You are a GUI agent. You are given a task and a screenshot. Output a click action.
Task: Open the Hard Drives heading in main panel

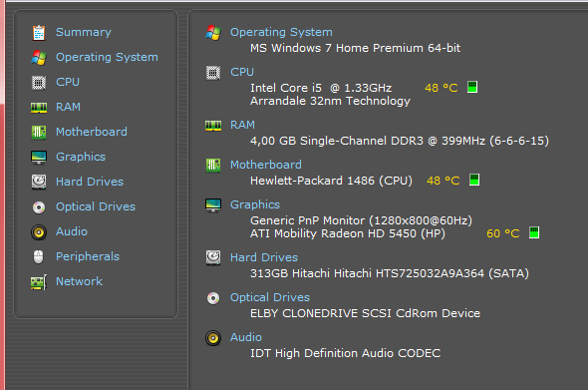point(264,257)
